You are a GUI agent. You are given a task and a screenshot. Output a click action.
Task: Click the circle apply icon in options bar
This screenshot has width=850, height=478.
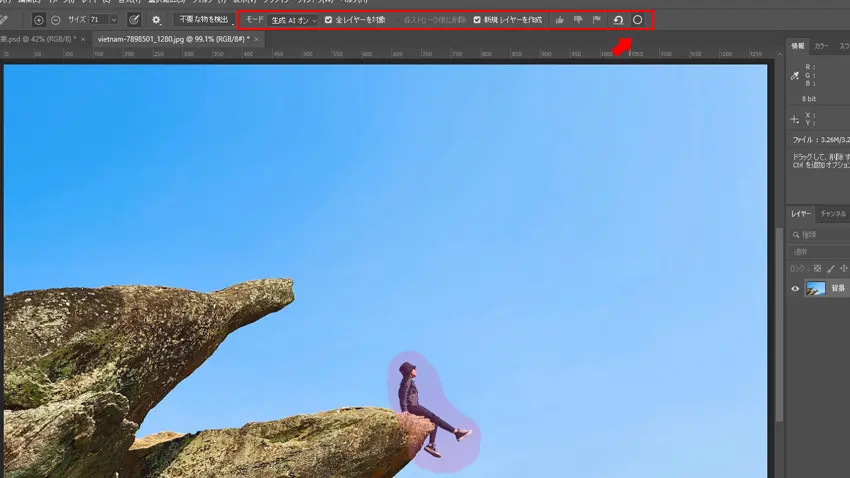point(638,20)
